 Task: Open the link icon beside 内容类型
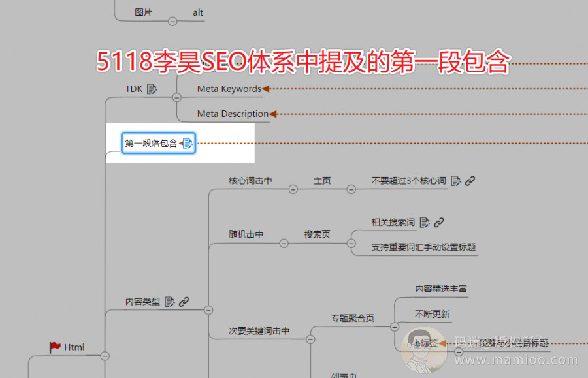pos(184,302)
